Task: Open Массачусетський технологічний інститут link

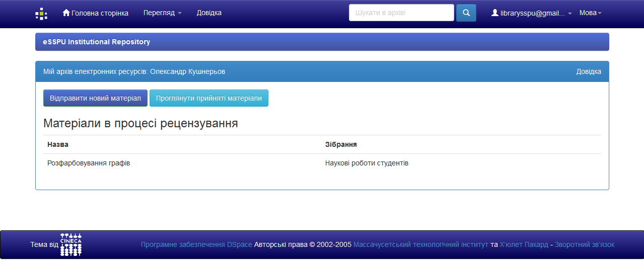Action: 421,244
